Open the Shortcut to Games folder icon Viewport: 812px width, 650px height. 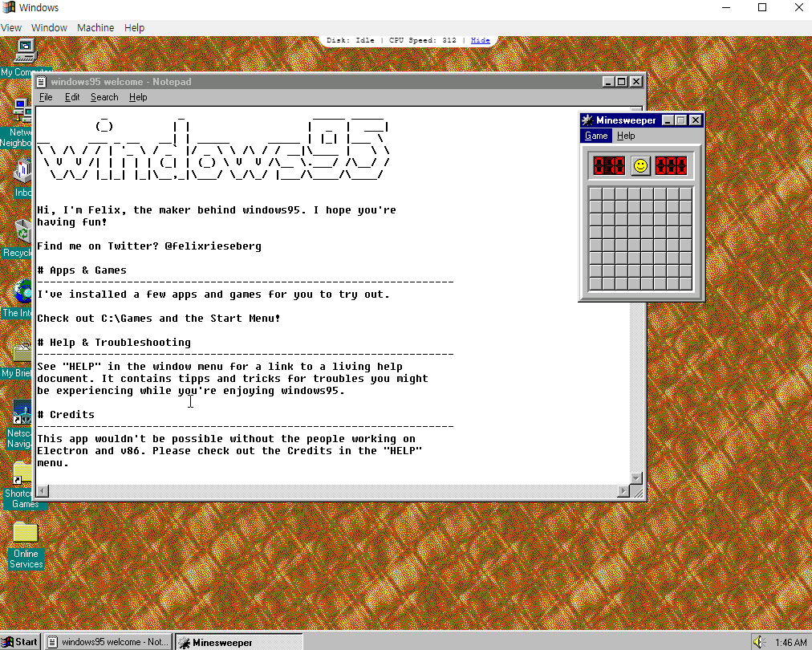(22, 473)
